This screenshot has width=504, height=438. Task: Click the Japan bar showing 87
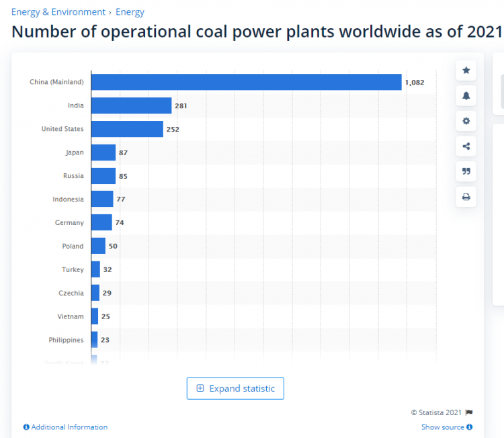point(103,152)
